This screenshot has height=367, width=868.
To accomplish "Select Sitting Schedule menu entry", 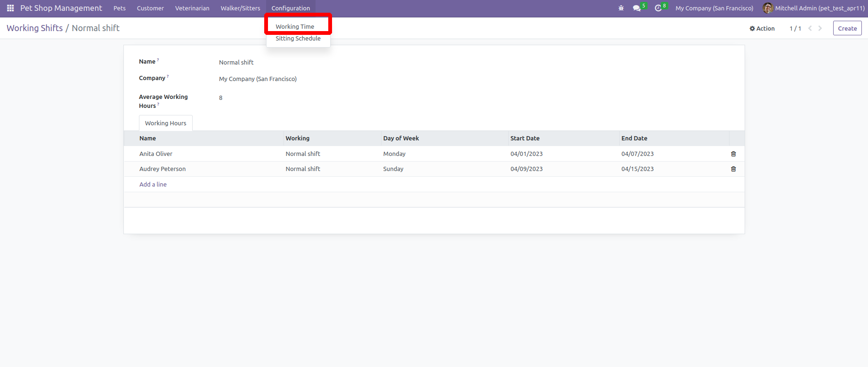I will [x=298, y=39].
